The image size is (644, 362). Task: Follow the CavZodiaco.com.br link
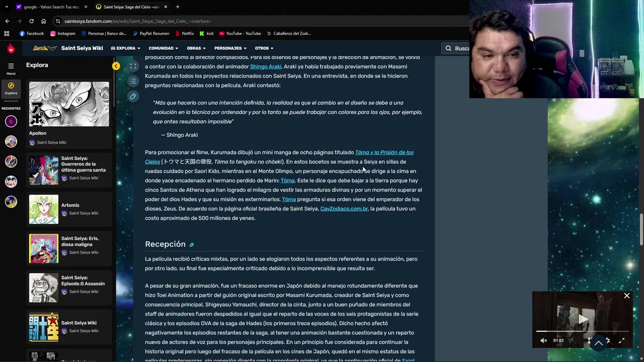[344, 209]
